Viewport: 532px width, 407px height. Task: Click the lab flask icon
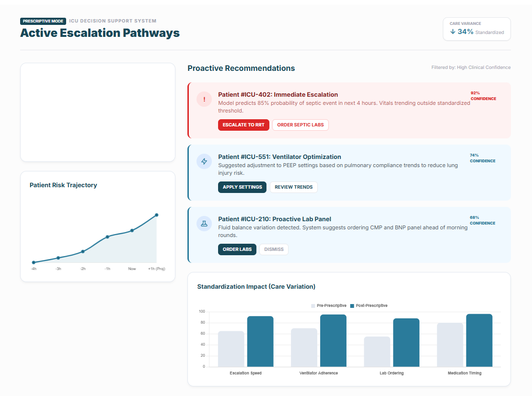coord(204,224)
